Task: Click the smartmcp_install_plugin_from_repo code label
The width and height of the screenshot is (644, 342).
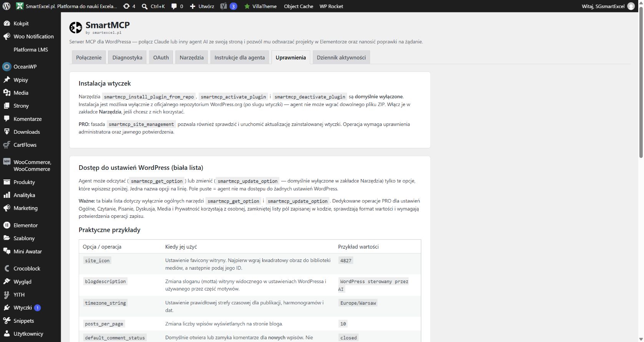Action: click(149, 97)
